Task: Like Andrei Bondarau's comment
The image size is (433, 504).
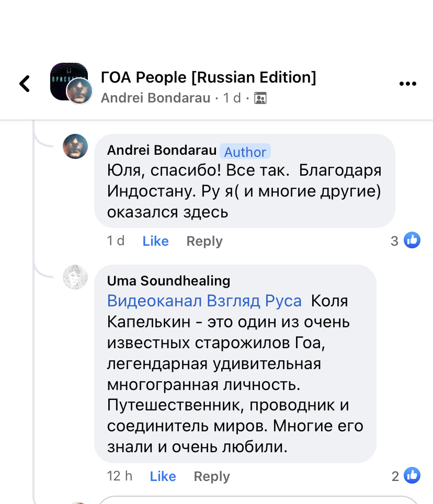Action: pyautogui.click(x=155, y=241)
